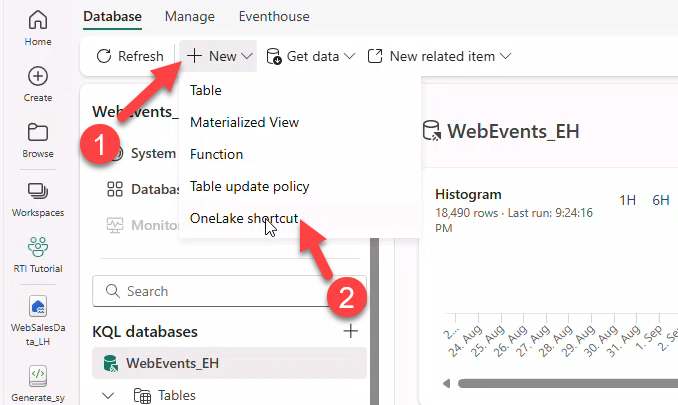Screen dimensions: 678x405
Task: Select the 1H histogram time range
Action: tap(627, 200)
